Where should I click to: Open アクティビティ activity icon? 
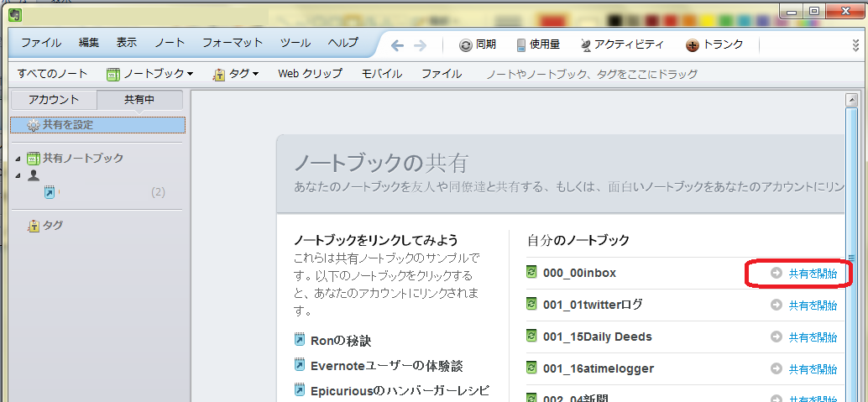[x=586, y=45]
